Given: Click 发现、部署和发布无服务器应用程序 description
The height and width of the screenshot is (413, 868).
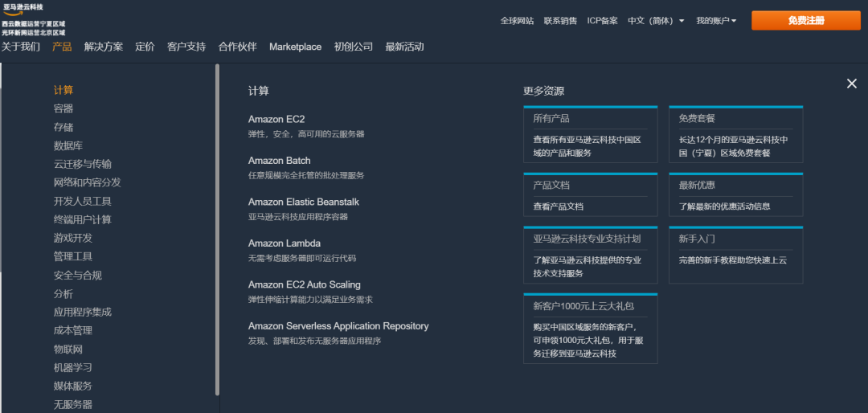Looking at the screenshot, I should tap(314, 341).
